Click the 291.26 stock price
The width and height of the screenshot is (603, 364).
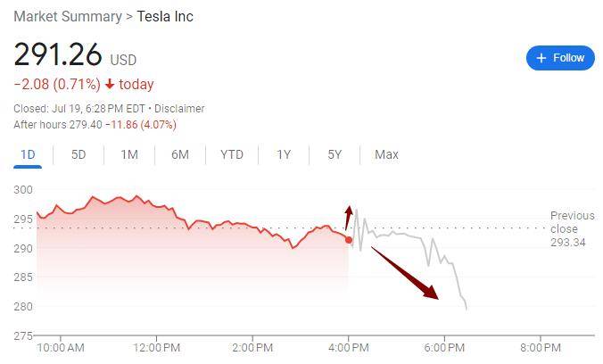coord(58,55)
